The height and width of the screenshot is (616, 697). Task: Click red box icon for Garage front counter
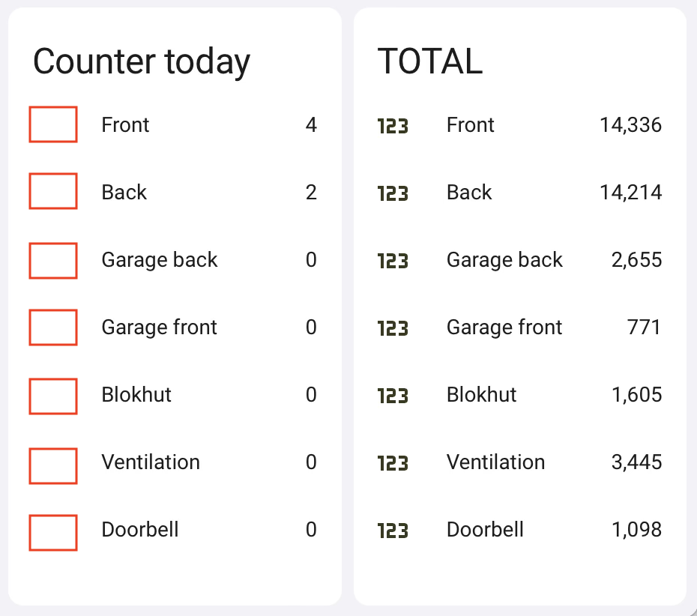click(x=53, y=327)
